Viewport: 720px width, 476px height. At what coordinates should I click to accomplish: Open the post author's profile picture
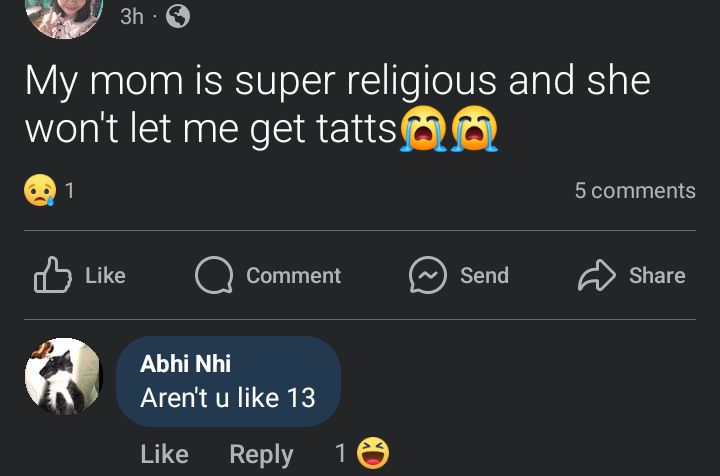63,15
